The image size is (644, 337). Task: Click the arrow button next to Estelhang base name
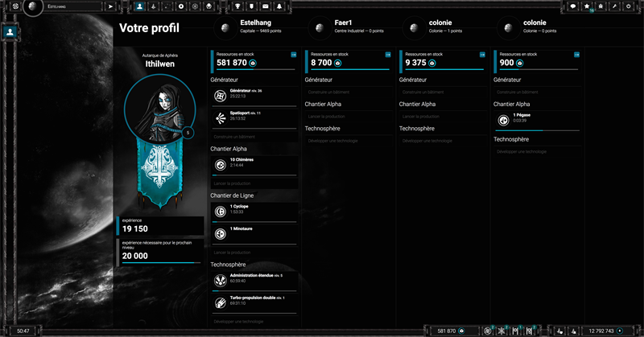(x=110, y=6)
